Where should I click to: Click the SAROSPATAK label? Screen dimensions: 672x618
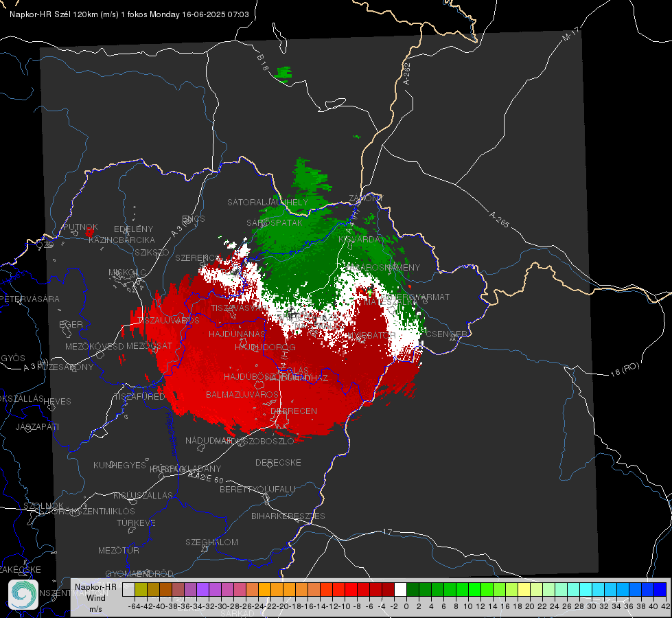pyautogui.click(x=275, y=222)
